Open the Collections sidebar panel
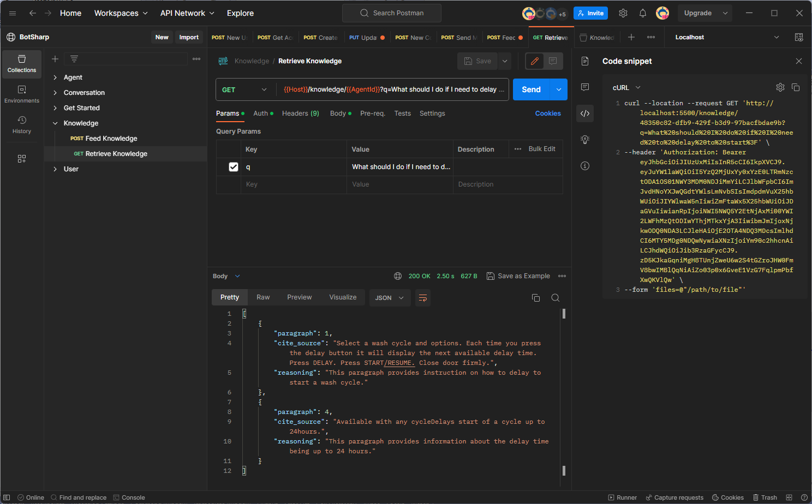 pyautogui.click(x=22, y=64)
